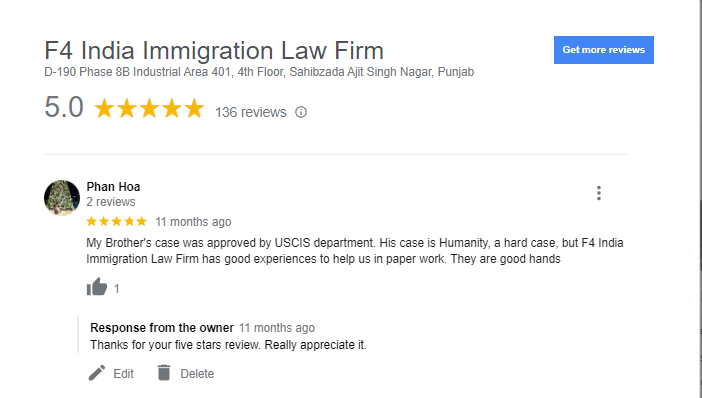Click the reviewer name Phan Hoa
Viewport: 702px width, 398px height.
click(x=113, y=187)
